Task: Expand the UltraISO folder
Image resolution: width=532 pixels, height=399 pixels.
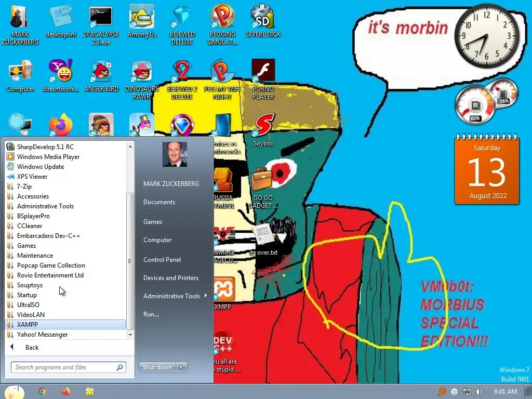Action: click(65, 304)
